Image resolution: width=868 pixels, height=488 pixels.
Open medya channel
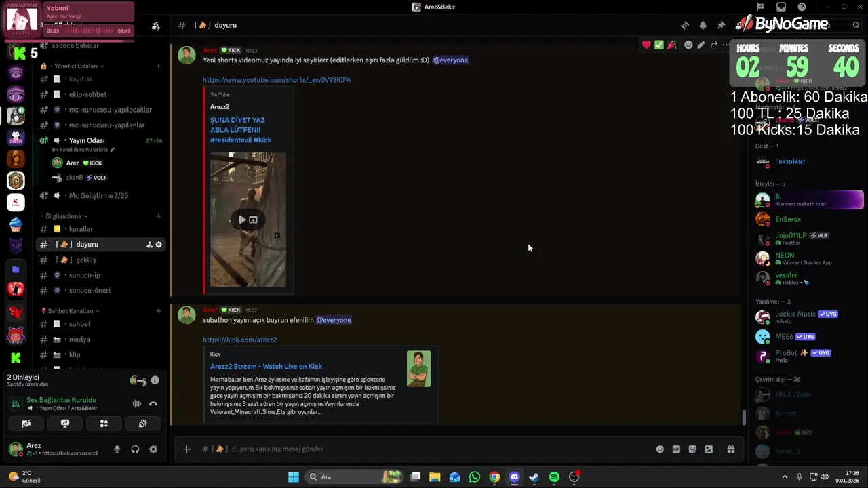pyautogui.click(x=100, y=339)
